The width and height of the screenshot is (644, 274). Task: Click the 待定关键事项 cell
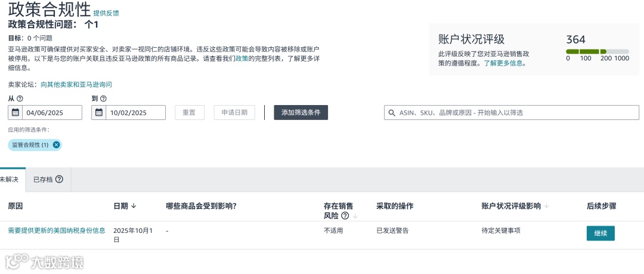tap(501, 230)
